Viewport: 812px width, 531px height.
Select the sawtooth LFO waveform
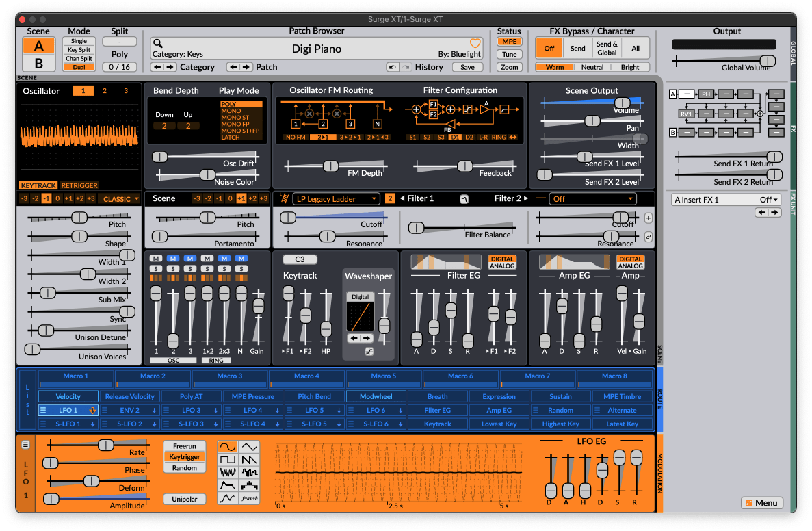250,460
